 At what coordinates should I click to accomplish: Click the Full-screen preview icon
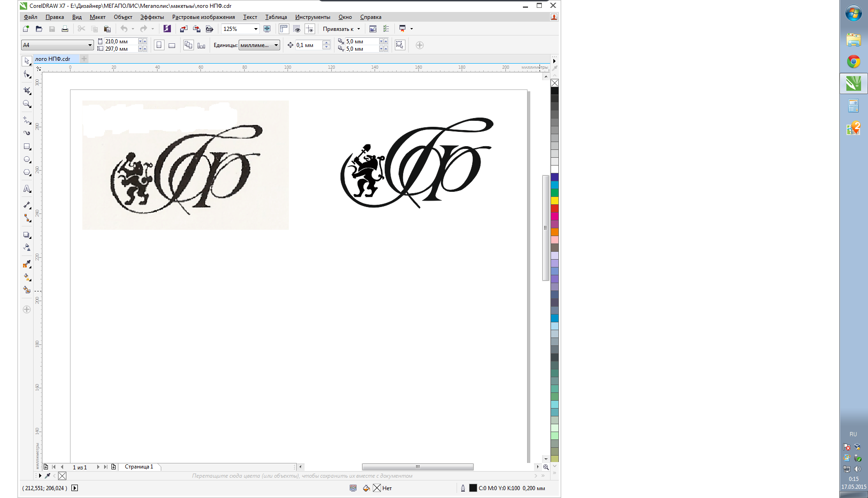click(267, 29)
